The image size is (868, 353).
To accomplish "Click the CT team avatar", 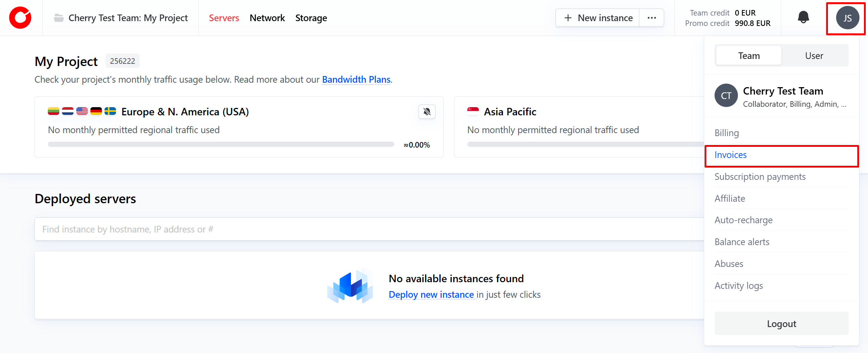I will (x=726, y=96).
